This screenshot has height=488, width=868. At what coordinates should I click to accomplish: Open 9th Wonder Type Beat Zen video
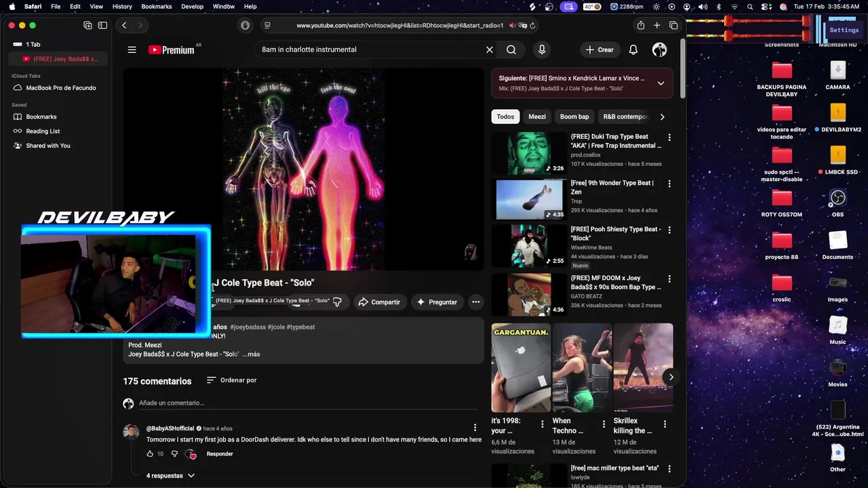click(x=612, y=187)
